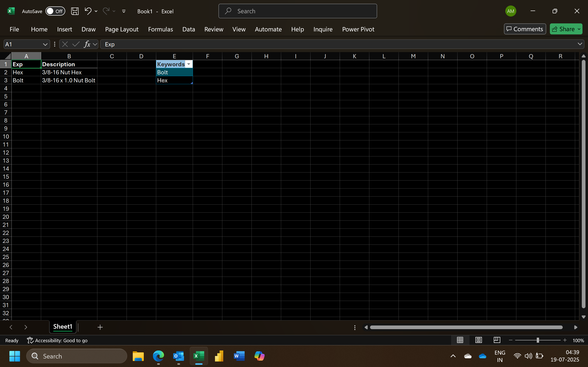Open Word from the Windows taskbar
This screenshot has height=367, width=588.
pyautogui.click(x=239, y=356)
